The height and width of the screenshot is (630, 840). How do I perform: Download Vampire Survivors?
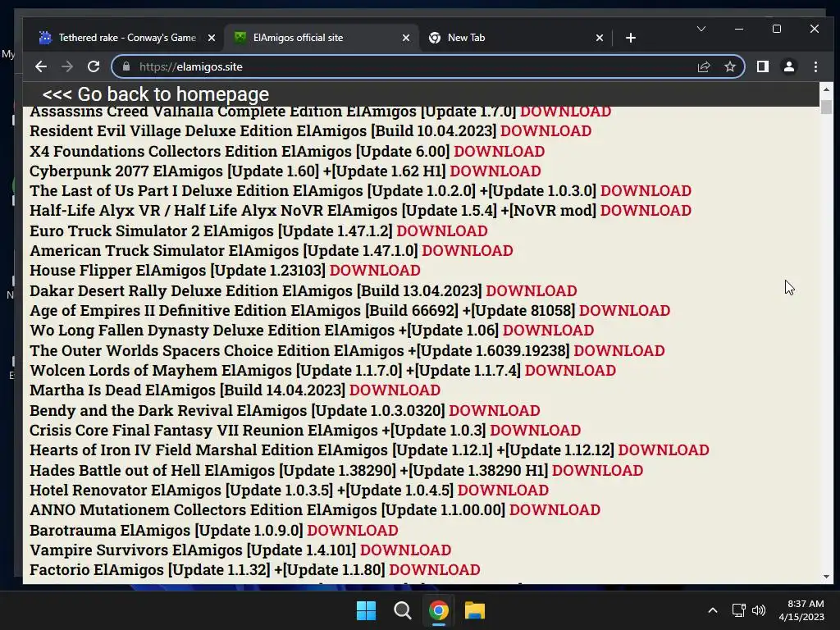click(405, 550)
